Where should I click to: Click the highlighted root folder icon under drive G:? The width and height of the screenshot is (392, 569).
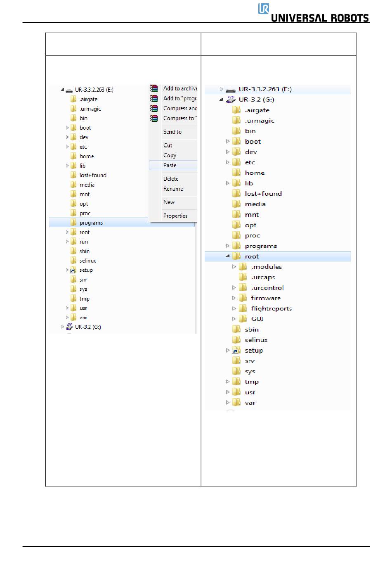click(236, 256)
